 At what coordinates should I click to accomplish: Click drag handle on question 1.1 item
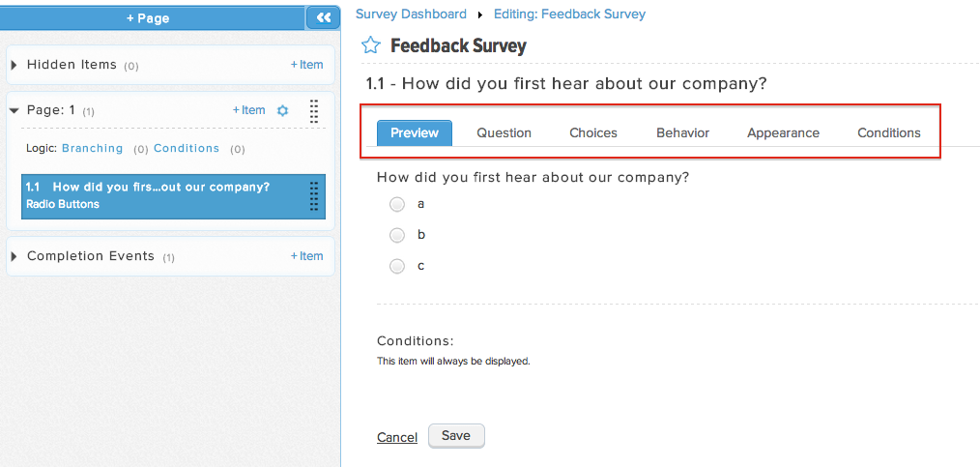point(314,196)
